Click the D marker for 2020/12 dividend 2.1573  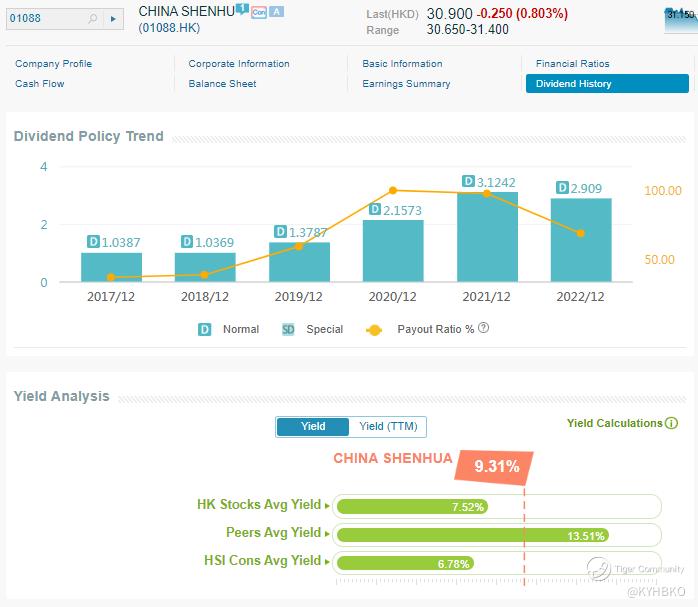click(375, 209)
